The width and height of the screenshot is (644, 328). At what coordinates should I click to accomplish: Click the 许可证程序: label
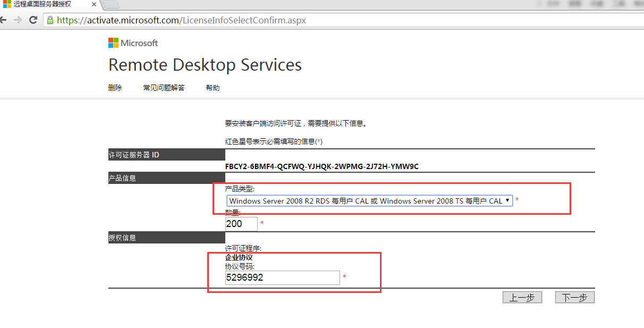243,249
